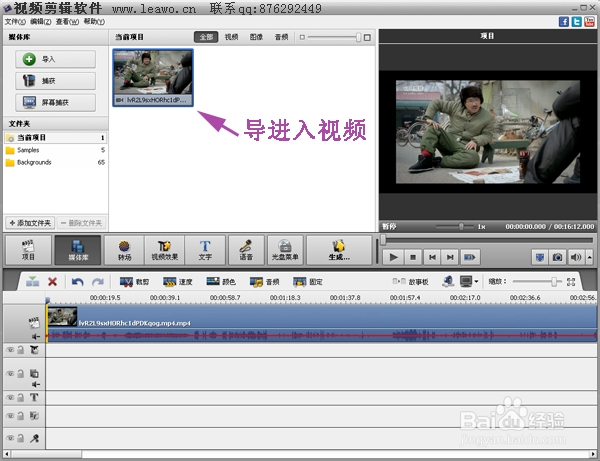Click the zoom-to-fit timeline icon
This screenshot has width=600, height=461.
571,282
